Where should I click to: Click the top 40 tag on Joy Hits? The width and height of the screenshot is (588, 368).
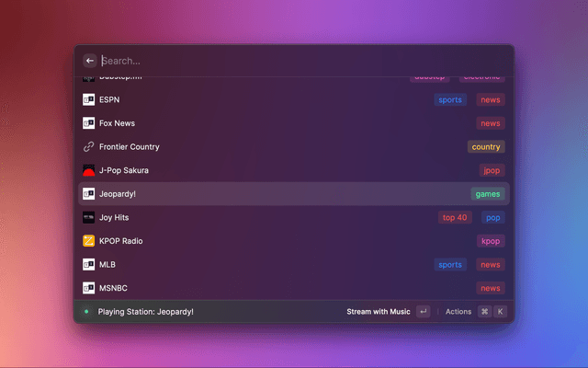455,218
